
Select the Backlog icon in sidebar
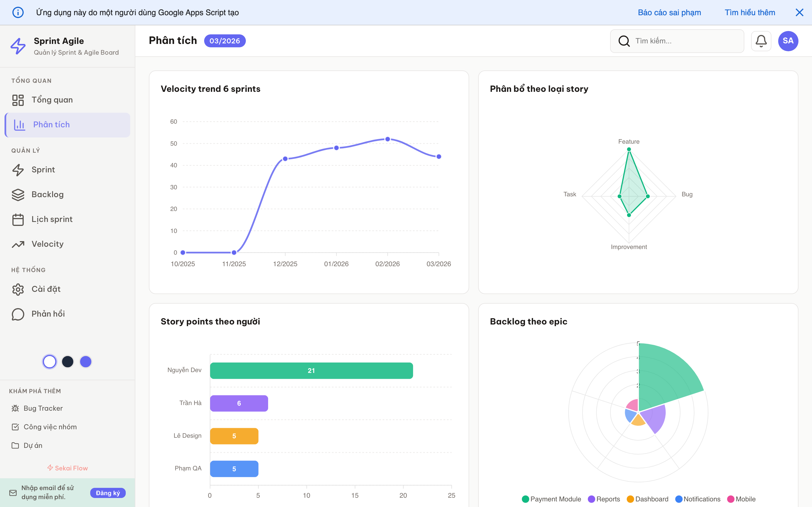point(18,194)
